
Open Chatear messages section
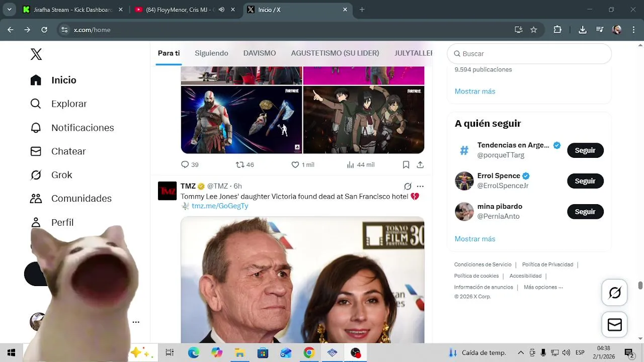58,151
